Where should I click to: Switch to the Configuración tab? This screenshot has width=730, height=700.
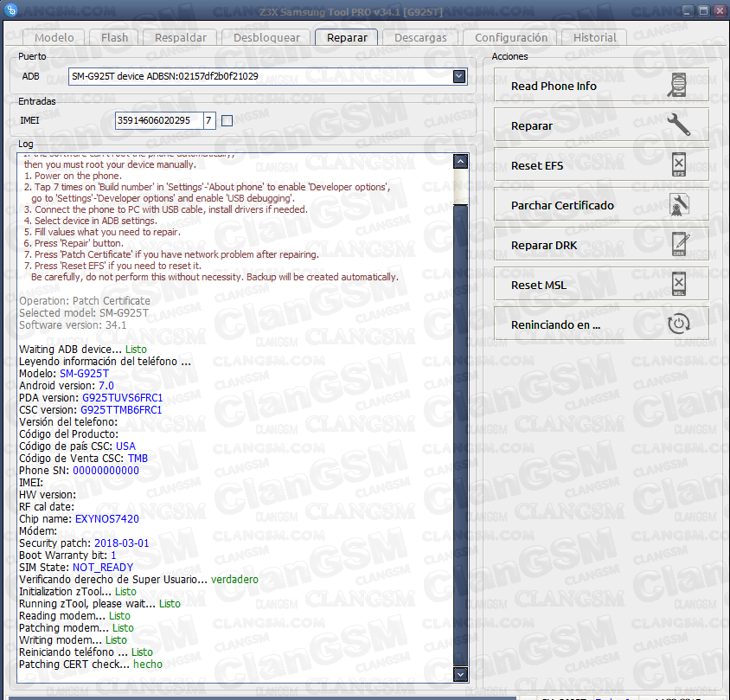tap(510, 37)
